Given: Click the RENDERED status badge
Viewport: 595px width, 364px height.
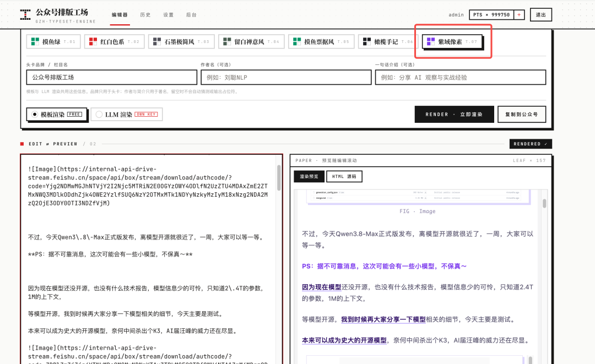Looking at the screenshot, I should pos(531,144).
